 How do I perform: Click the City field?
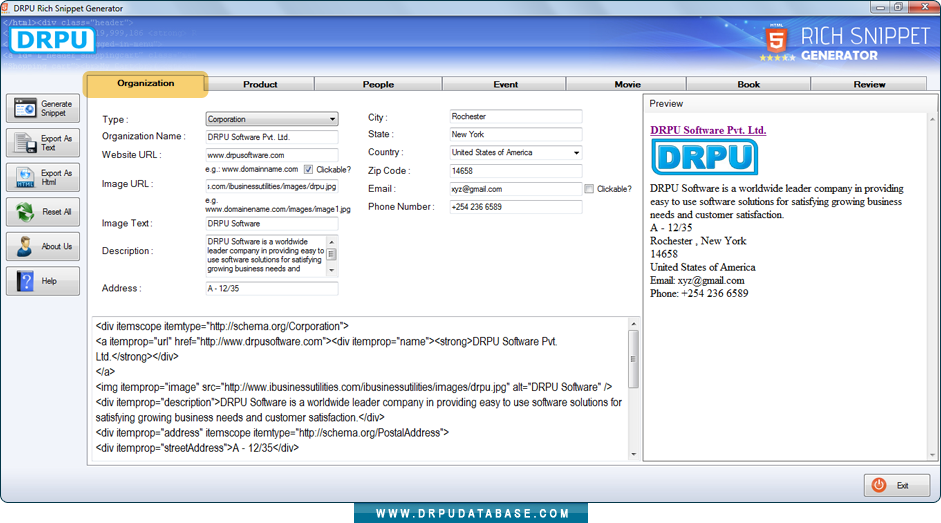(x=516, y=116)
